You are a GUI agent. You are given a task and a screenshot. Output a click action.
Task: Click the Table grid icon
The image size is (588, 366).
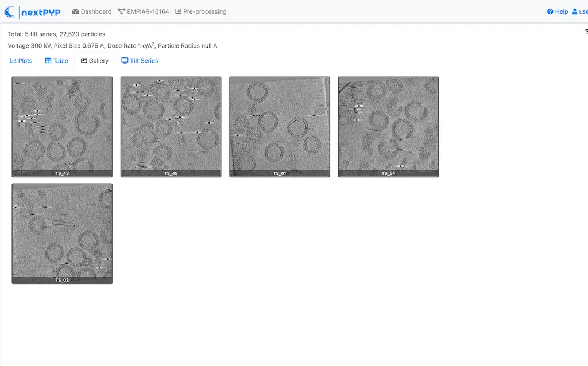pos(48,61)
